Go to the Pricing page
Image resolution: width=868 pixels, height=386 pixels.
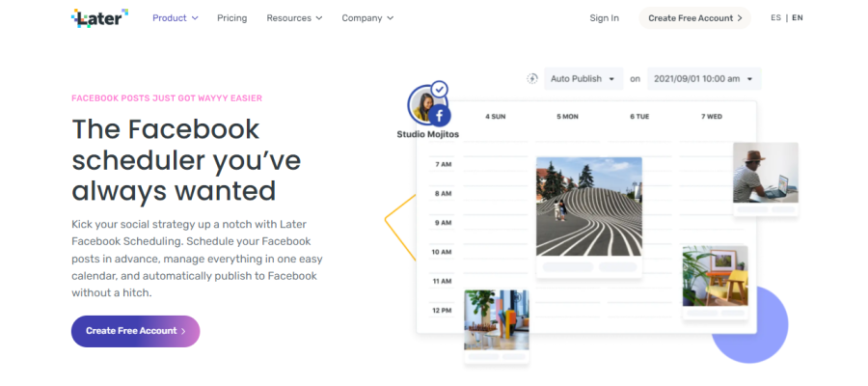click(x=231, y=18)
